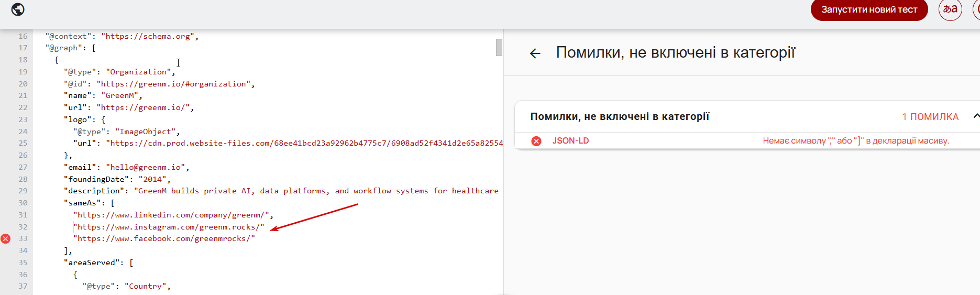980x295 pixels.
Task: Click the instagram.com/greenm.rocks URL line
Action: 169,227
